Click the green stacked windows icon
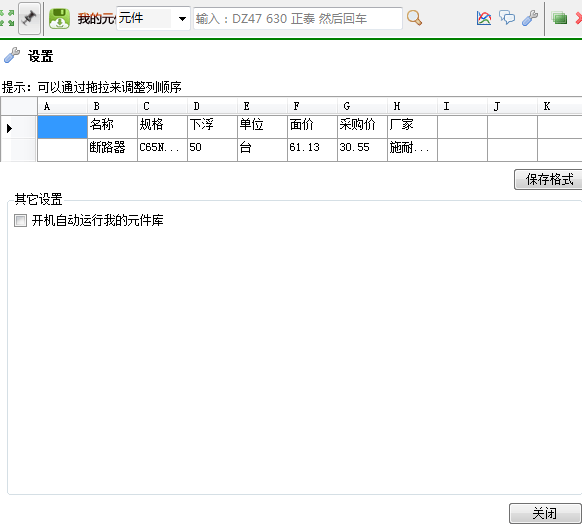Image resolution: width=582 pixels, height=531 pixels. click(559, 18)
